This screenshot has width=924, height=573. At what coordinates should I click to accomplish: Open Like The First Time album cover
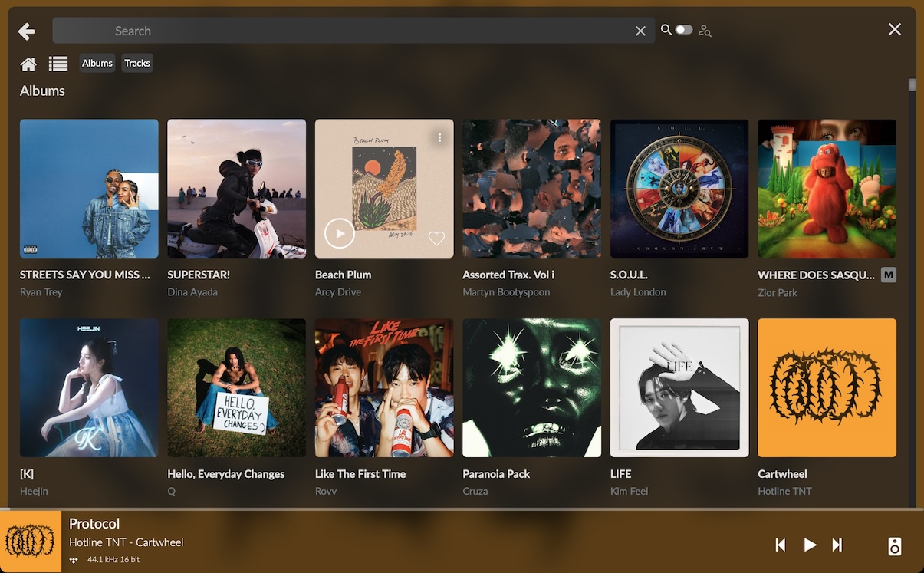384,388
